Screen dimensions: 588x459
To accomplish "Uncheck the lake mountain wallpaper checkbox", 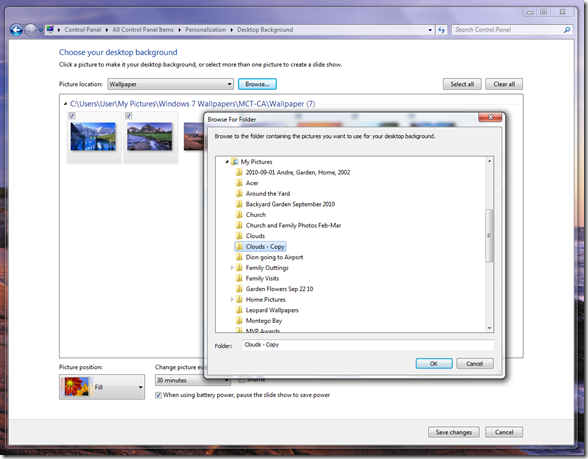I will pyautogui.click(x=72, y=116).
